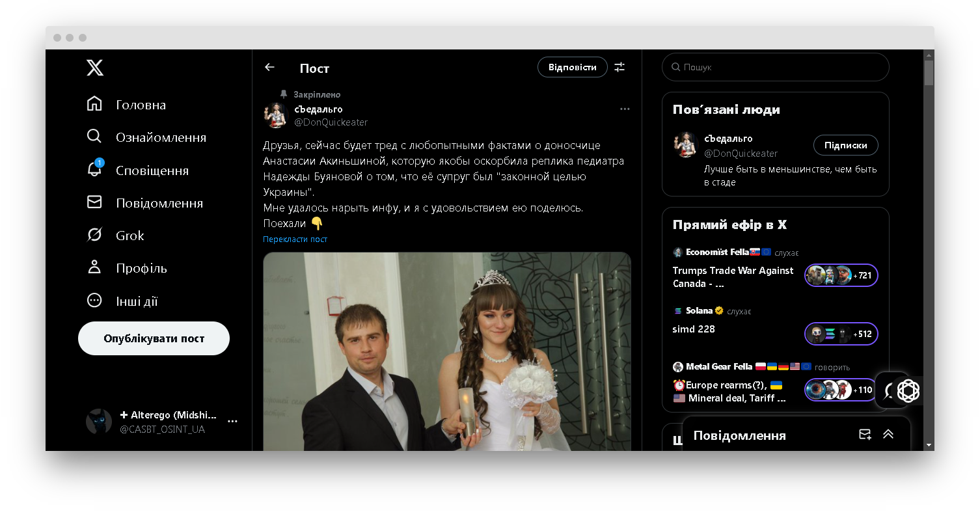This screenshot has width=980, height=516.
Task: Join Trumps Trade War live space
Action: [x=841, y=275]
